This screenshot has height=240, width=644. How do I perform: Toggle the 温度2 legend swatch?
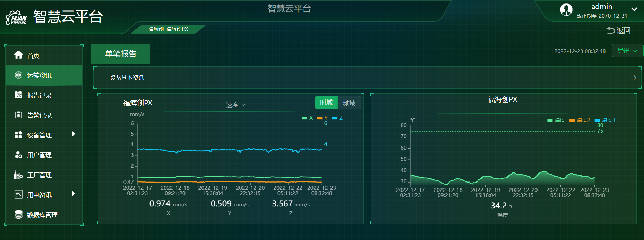click(x=572, y=120)
